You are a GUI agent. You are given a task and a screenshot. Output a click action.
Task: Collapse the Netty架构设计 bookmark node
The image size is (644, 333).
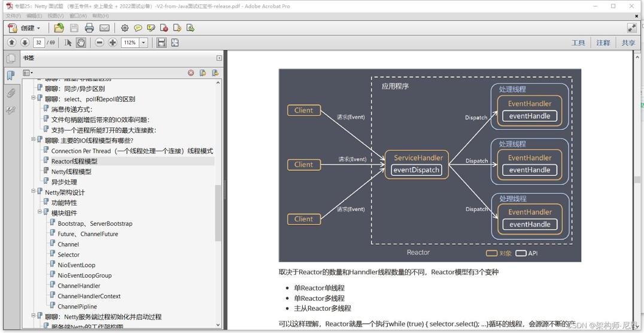34,191
